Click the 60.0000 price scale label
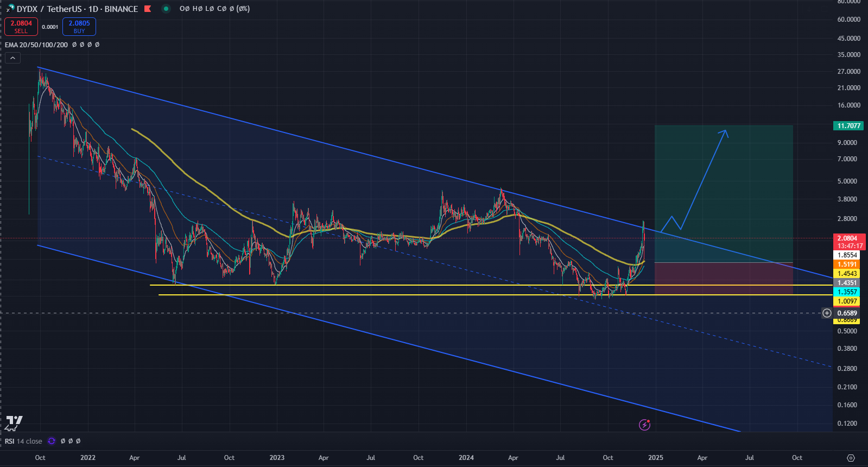This screenshot has height=467, width=868. click(849, 19)
